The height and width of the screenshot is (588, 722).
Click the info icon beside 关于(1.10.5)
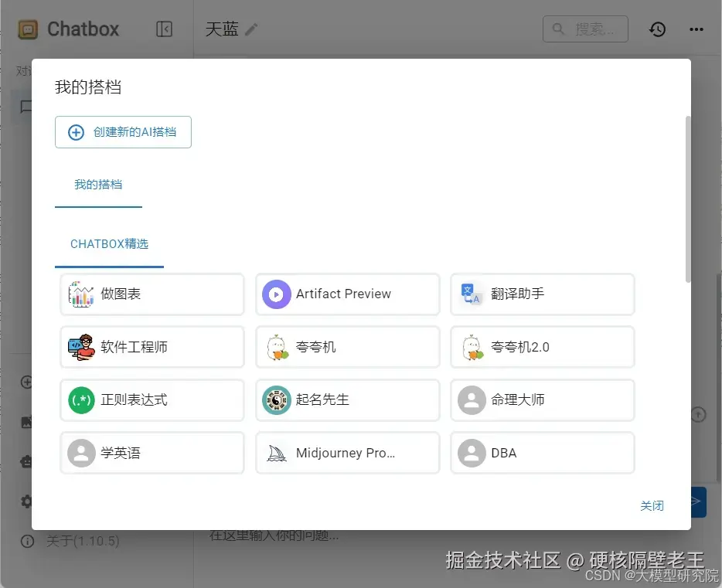28,541
